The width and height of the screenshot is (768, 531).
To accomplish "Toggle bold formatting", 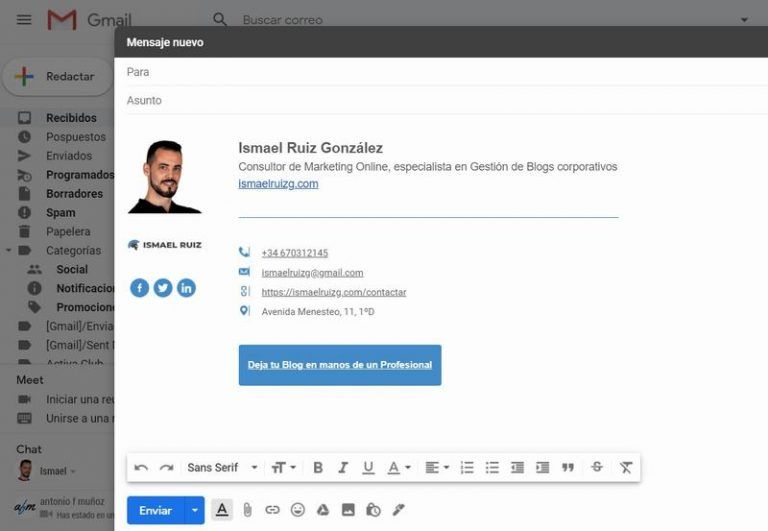I will (318, 468).
